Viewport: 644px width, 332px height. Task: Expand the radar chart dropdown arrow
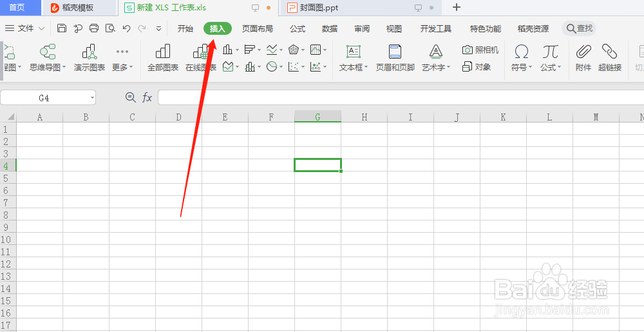[x=303, y=50]
